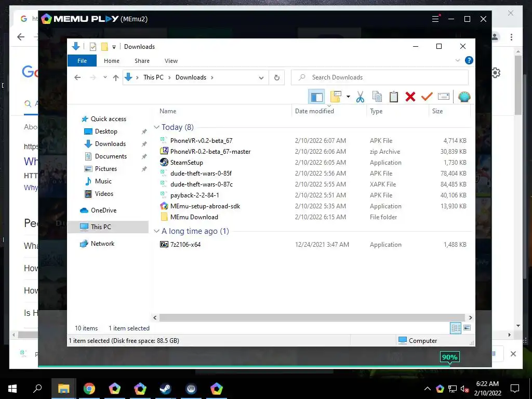Select Quick access in navigation pane
Image resolution: width=532 pixels, height=399 pixels.
pos(108,119)
